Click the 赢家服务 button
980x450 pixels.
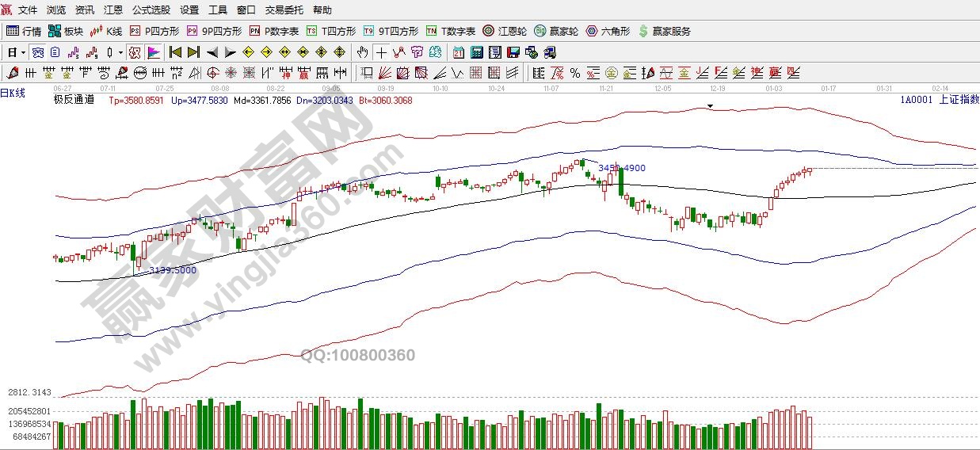point(664,31)
